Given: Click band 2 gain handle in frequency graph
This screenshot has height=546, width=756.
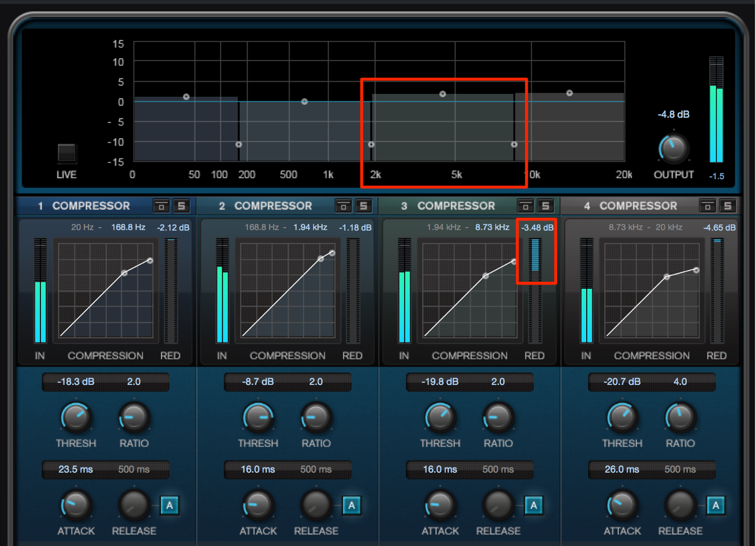Looking at the screenshot, I should pos(304,102).
